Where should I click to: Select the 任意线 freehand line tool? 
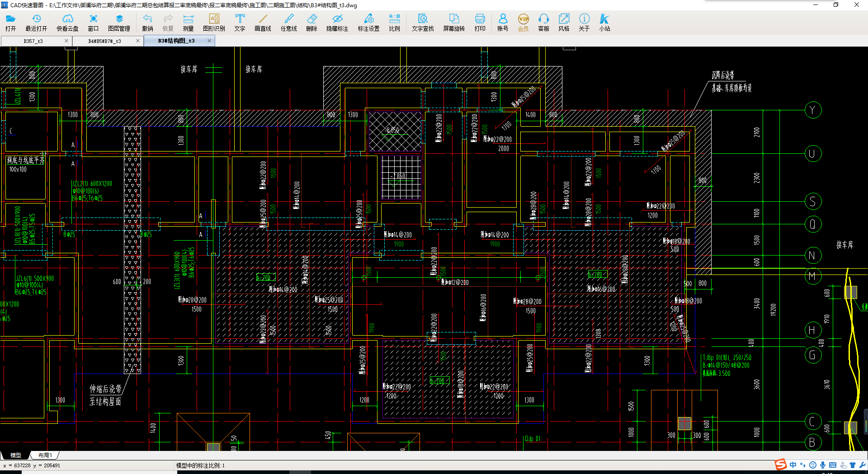[288, 22]
